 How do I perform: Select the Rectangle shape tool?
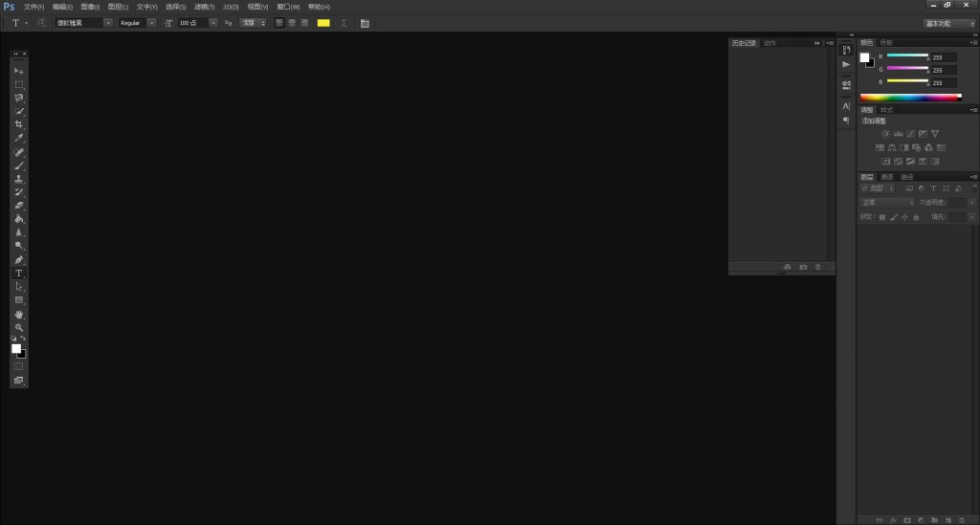tap(19, 300)
